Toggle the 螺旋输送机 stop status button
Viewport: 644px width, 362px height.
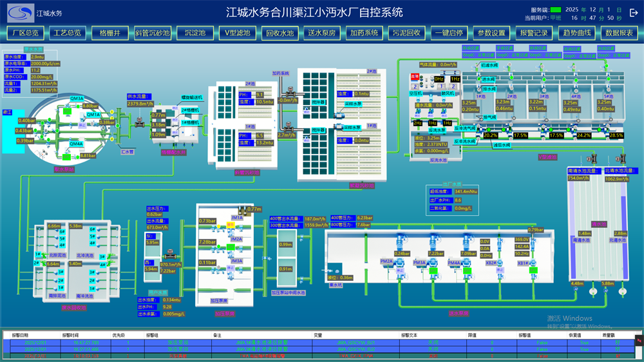[x=175, y=108]
